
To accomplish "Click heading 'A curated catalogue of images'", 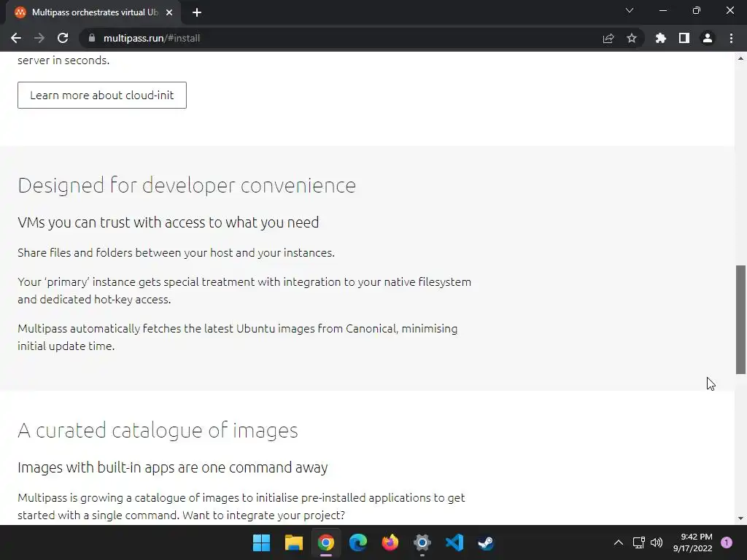I will pyautogui.click(x=158, y=430).
